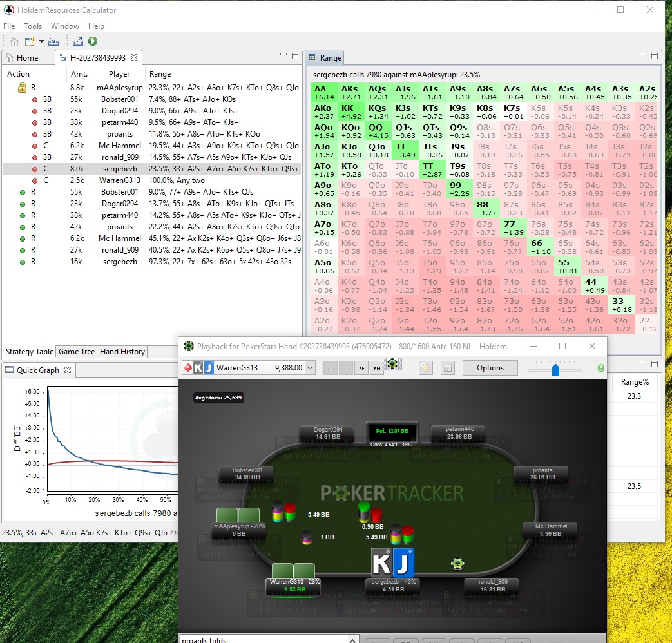Open the File menu
This screenshot has width=672, height=643.
[x=9, y=26]
